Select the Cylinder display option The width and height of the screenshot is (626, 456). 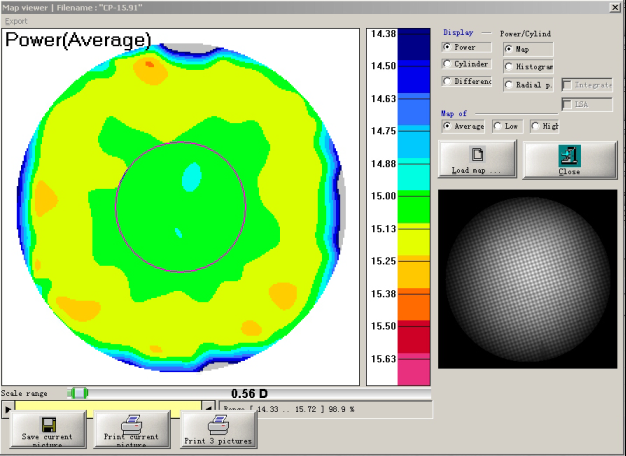447,64
